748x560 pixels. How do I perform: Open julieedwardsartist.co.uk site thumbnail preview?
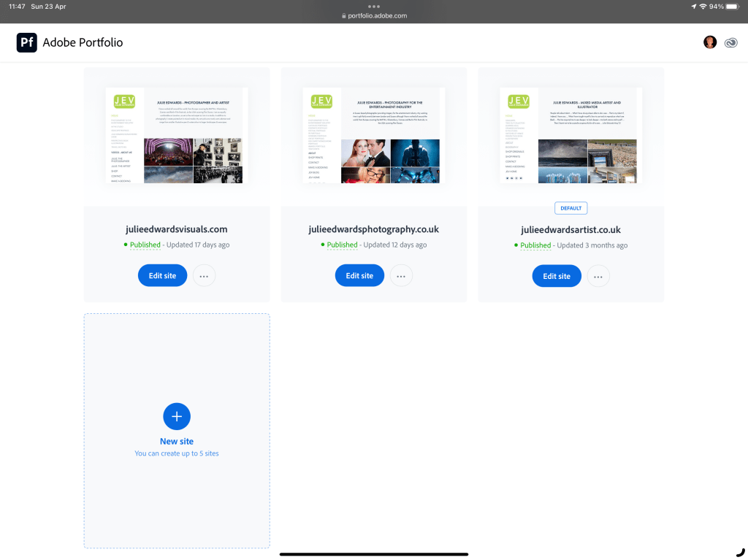[x=571, y=135]
